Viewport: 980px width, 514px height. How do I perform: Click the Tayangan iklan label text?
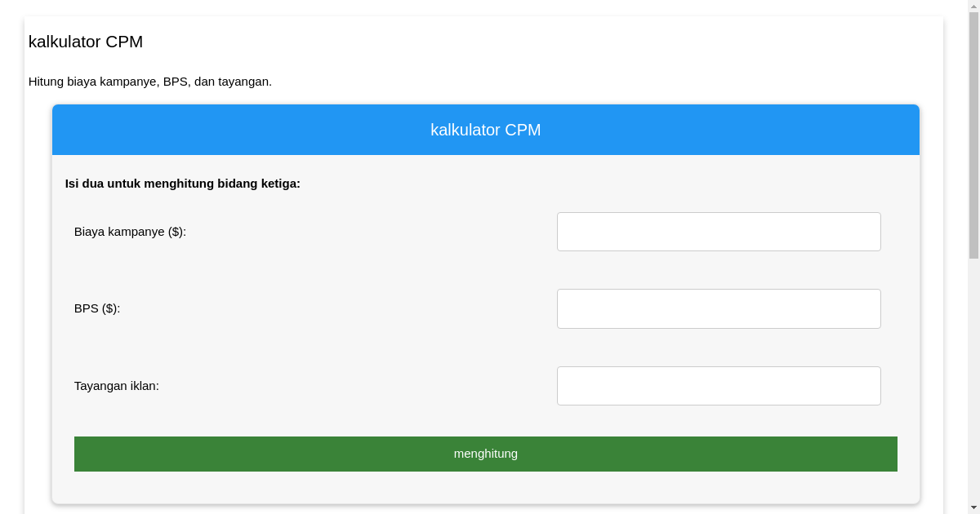coord(117,385)
